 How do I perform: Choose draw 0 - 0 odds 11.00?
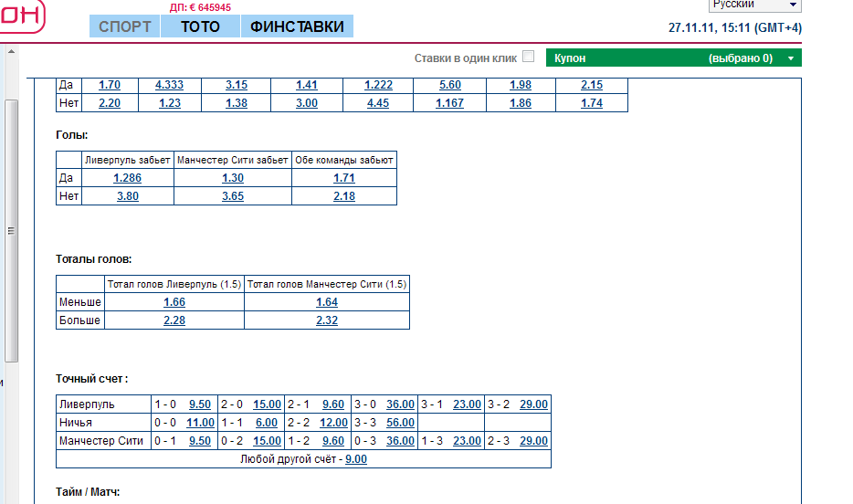point(200,423)
